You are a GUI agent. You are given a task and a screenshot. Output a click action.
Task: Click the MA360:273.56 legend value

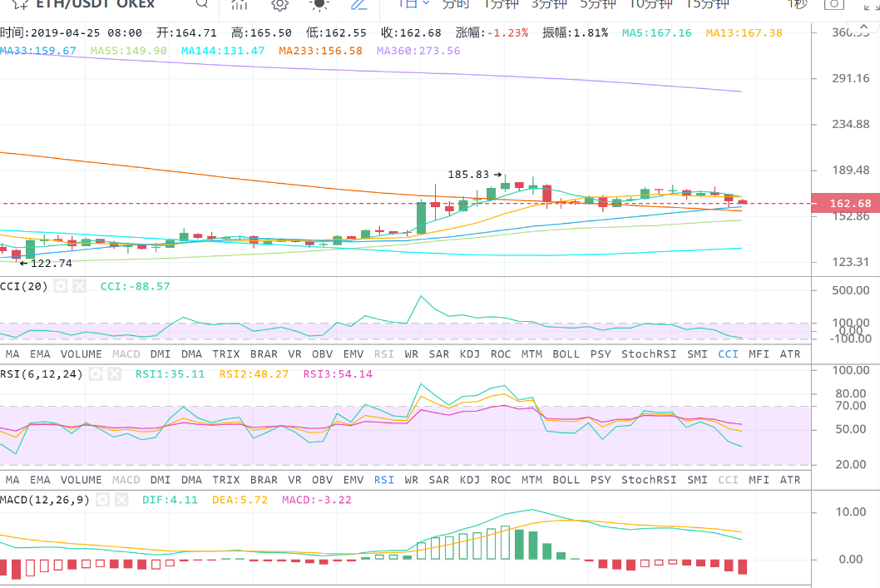click(418, 51)
